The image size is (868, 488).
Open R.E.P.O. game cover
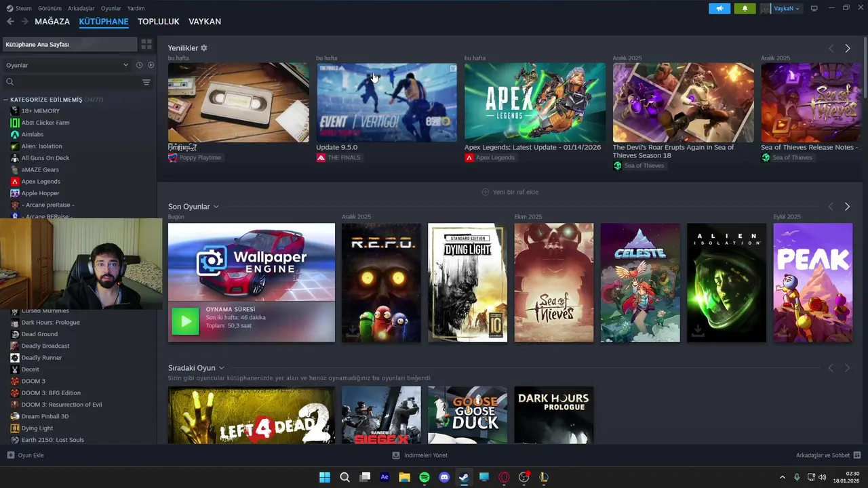pyautogui.click(x=381, y=283)
